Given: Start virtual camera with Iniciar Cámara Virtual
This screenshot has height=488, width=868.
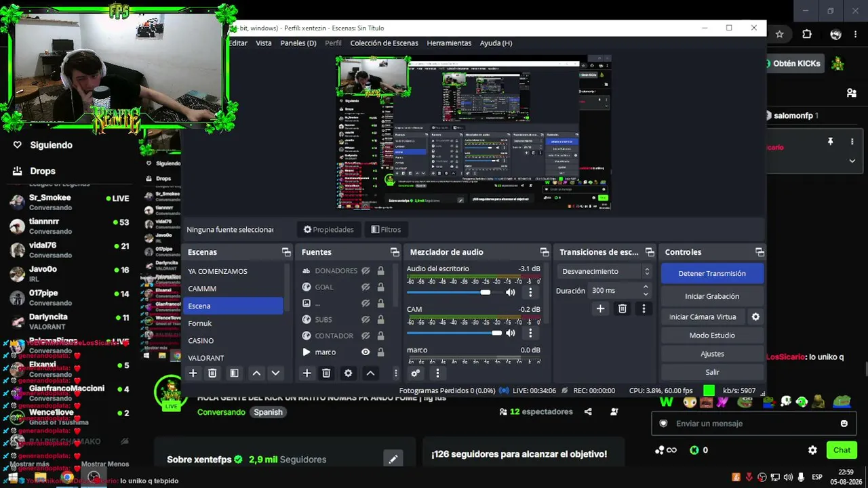Looking at the screenshot, I should pos(703,317).
